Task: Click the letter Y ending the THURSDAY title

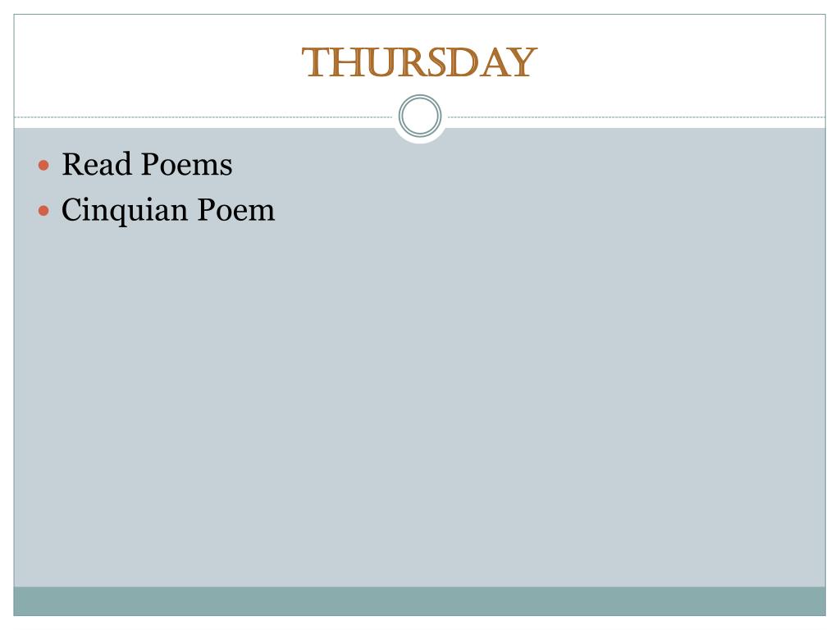Action: 523,63
